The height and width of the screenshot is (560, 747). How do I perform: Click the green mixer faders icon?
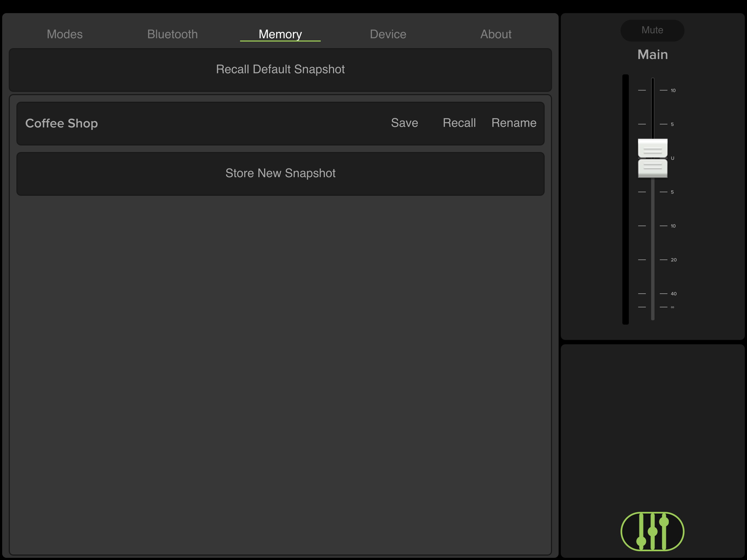[652, 531]
